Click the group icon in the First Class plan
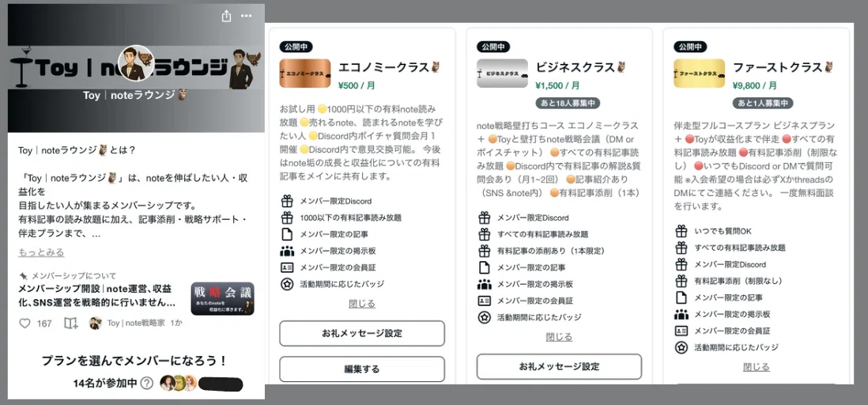Screen dimensions: 868x405 (x=681, y=314)
